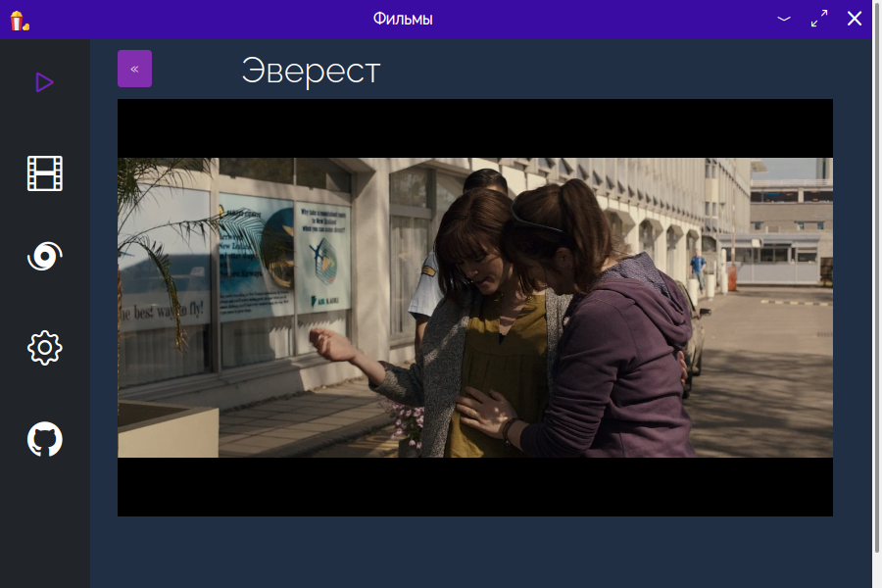The image size is (882, 588).
Task: Click the Эверест movie video player
Action: pyautogui.click(x=474, y=307)
